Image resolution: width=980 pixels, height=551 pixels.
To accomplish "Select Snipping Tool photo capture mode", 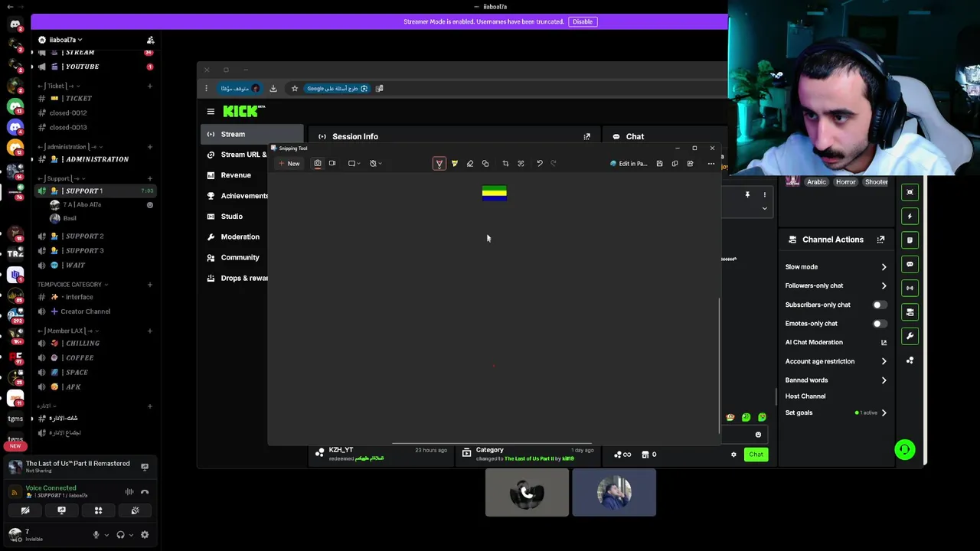I will coord(318,163).
